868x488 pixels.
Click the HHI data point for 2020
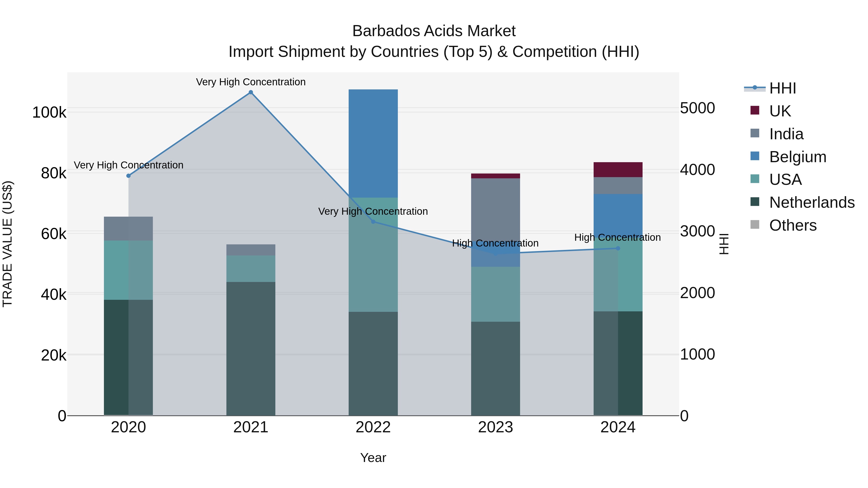128,176
